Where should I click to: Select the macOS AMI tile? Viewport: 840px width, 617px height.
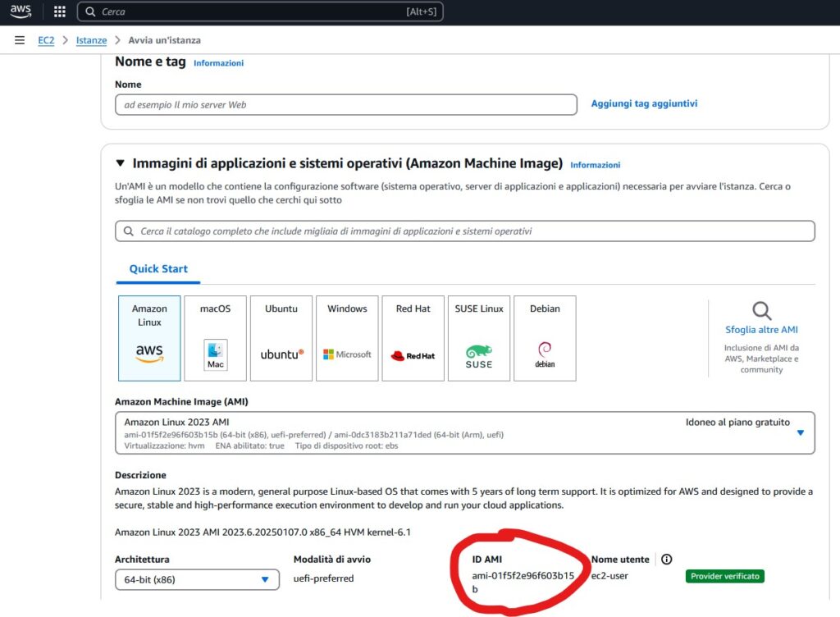[216, 338]
